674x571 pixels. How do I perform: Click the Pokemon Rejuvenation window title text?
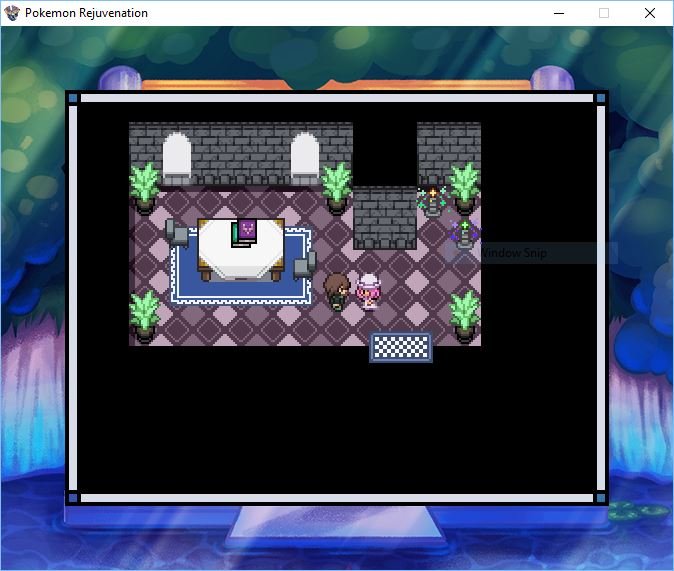(x=86, y=13)
